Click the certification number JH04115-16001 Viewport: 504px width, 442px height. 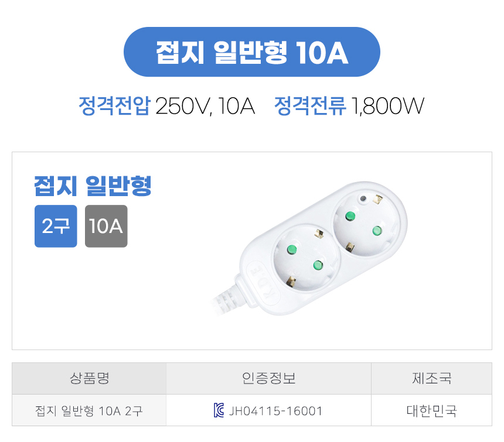point(275,410)
